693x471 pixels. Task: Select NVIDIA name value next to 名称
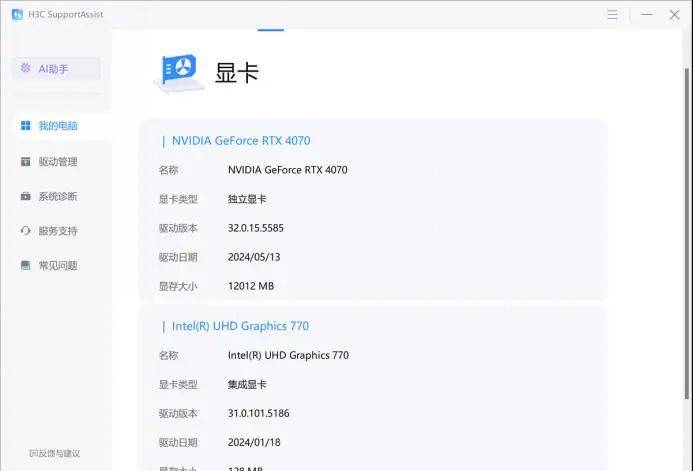click(x=288, y=170)
